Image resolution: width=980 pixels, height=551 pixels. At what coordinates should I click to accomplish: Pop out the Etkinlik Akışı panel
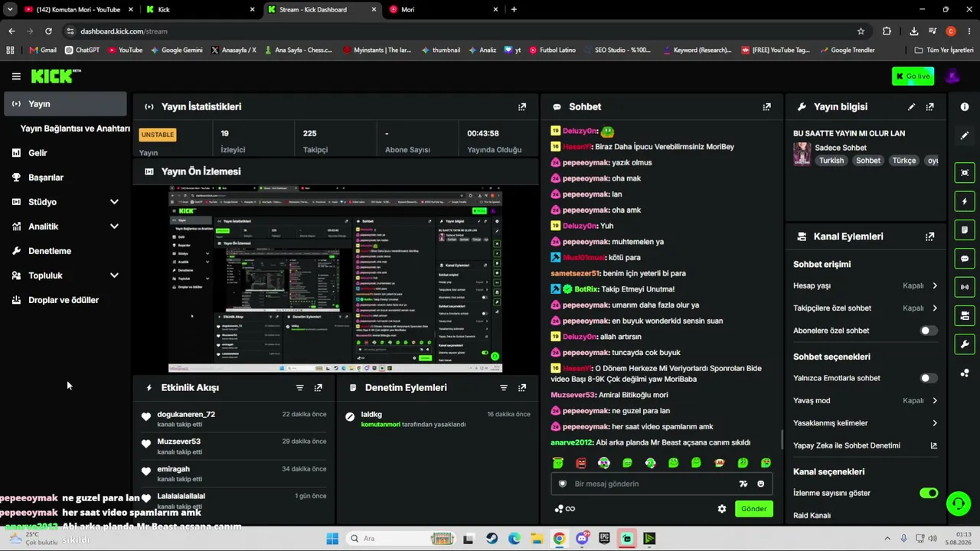coord(318,388)
